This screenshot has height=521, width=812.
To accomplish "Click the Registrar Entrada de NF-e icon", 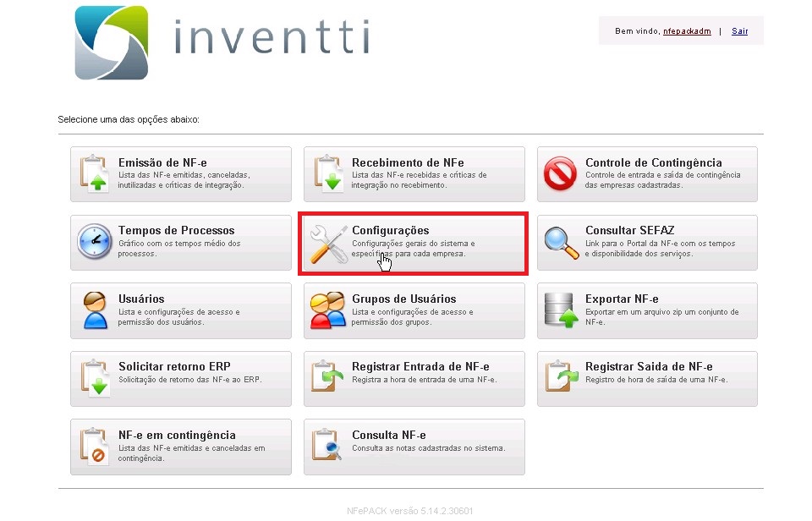I will (x=327, y=378).
